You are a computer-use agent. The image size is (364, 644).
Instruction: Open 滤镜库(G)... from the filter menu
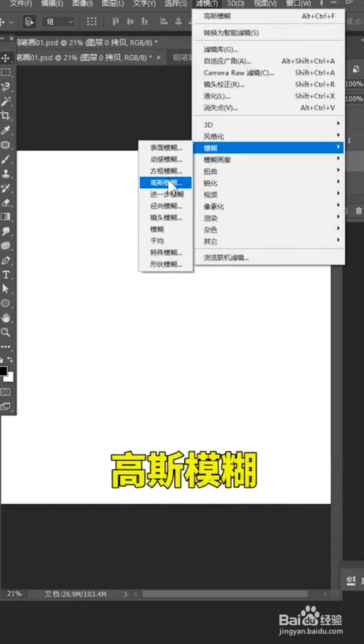(269, 50)
